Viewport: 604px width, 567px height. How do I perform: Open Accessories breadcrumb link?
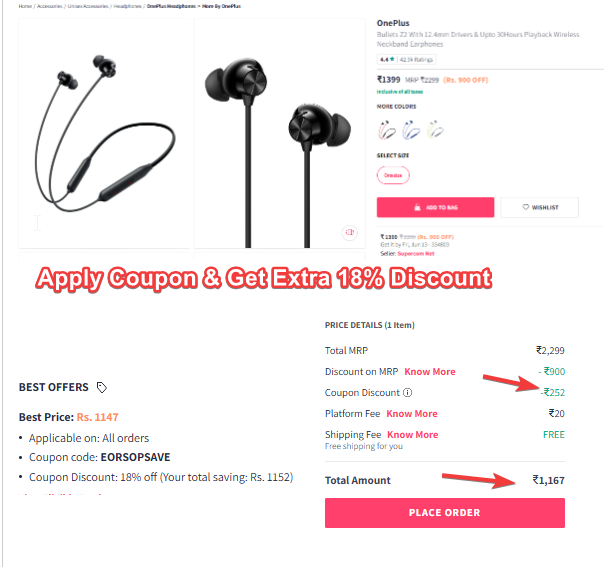click(x=50, y=6)
